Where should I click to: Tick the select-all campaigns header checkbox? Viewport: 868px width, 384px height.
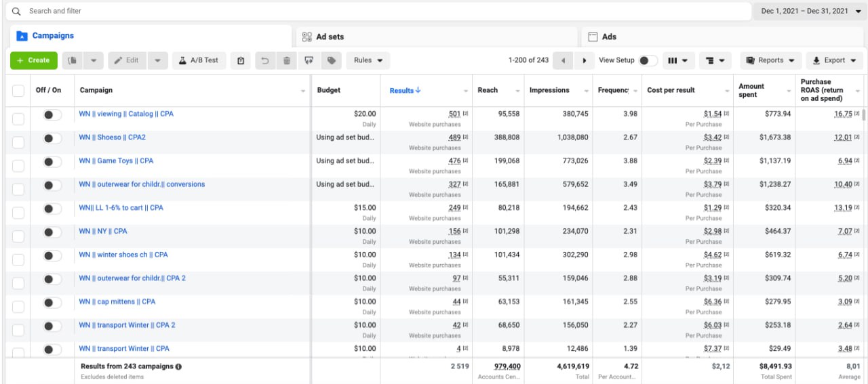click(18, 91)
